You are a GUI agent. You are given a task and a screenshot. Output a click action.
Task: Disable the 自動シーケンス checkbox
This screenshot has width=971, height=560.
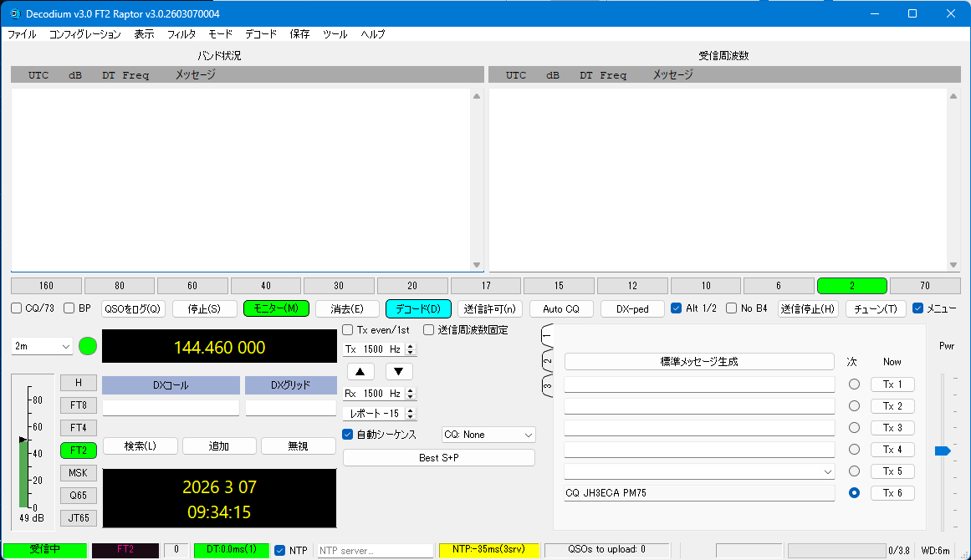click(348, 435)
